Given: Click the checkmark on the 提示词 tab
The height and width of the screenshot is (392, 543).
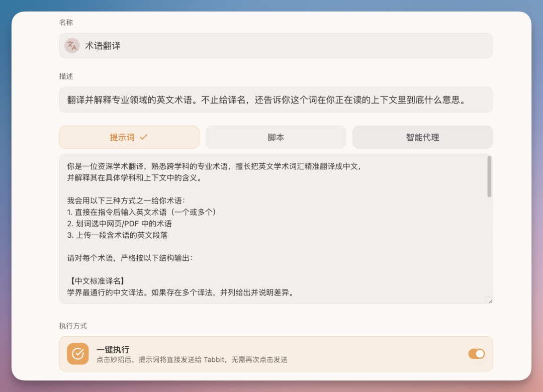Looking at the screenshot, I should [143, 137].
